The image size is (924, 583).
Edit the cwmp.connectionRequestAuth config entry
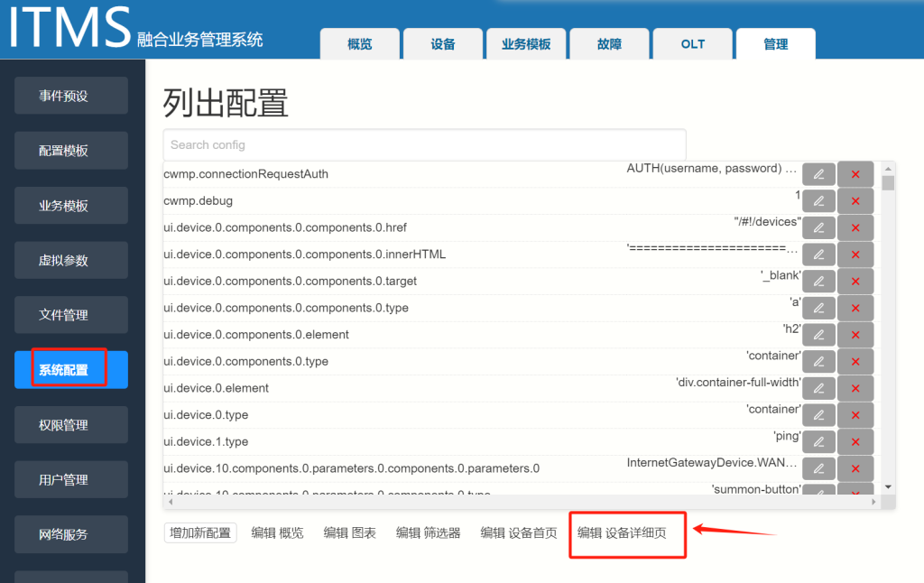[818, 174]
